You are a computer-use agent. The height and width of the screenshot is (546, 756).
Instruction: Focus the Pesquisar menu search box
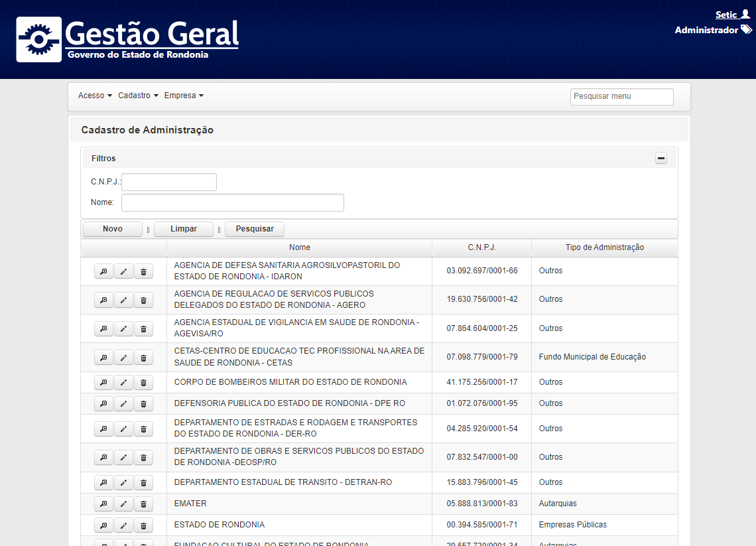pos(622,96)
